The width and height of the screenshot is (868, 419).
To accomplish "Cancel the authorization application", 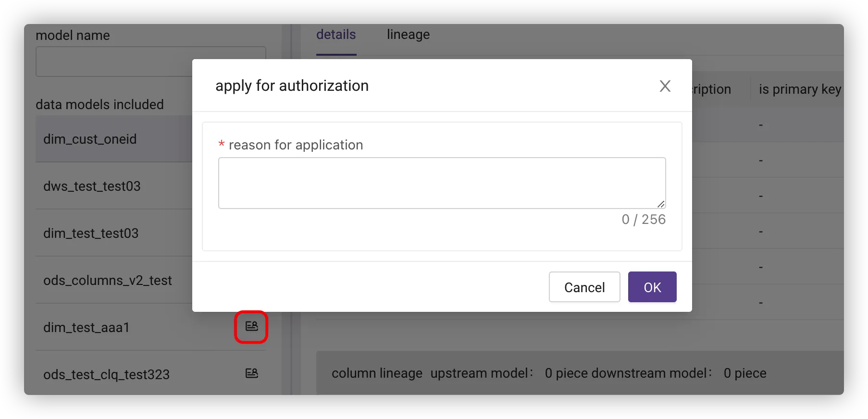I will coord(584,287).
